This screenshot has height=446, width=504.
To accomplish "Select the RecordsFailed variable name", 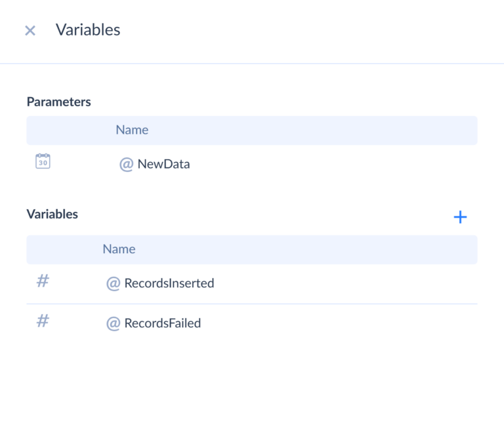I will pos(162,323).
